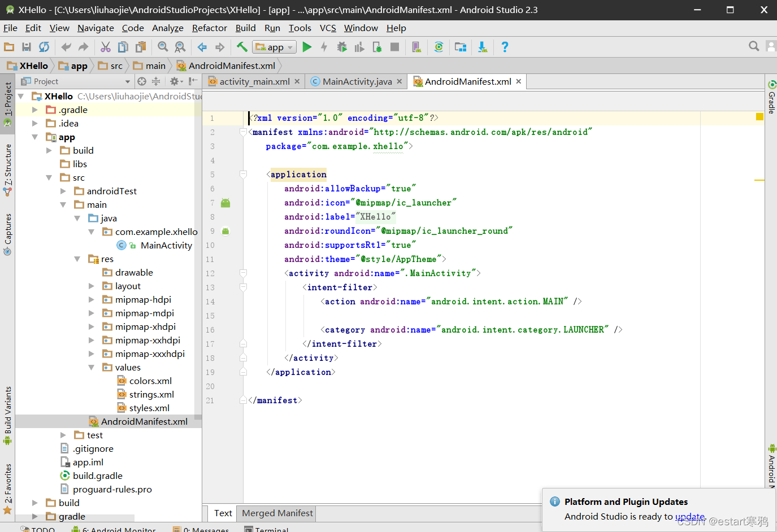
Task: Click the Save All floppy disk icon
Action: [27, 47]
